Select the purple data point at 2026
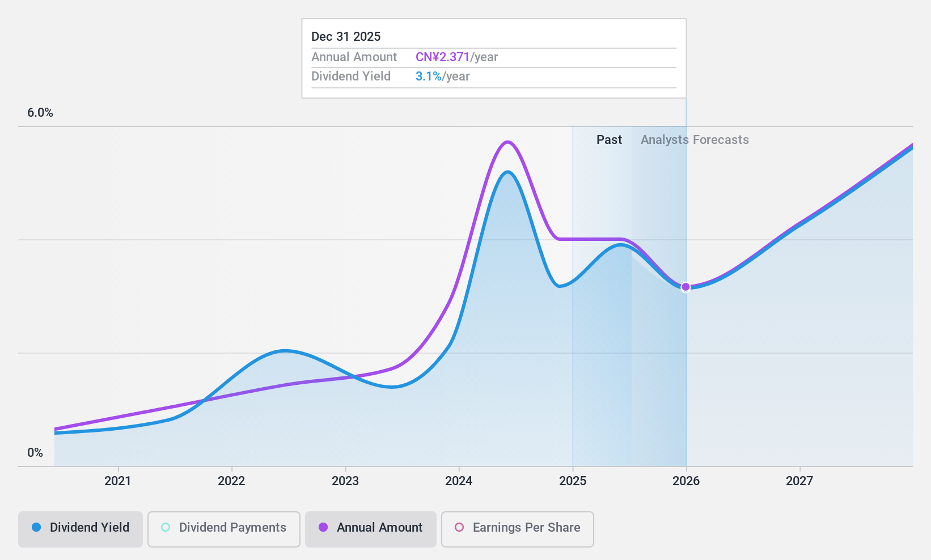The image size is (931, 560). [x=685, y=287]
